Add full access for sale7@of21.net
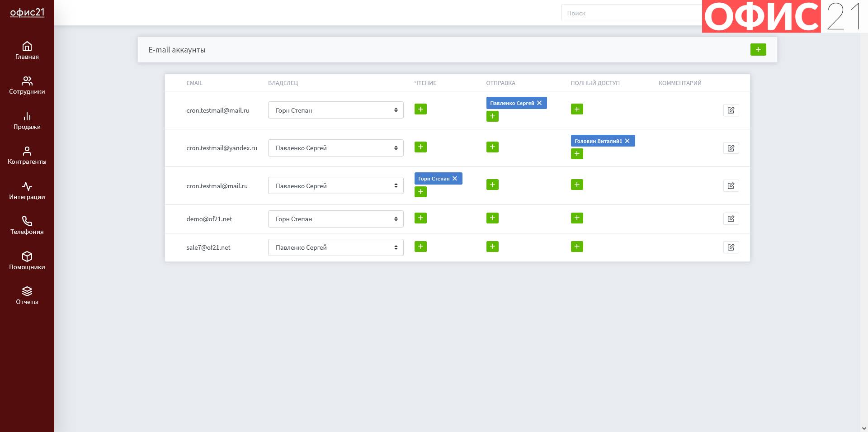 (x=577, y=247)
